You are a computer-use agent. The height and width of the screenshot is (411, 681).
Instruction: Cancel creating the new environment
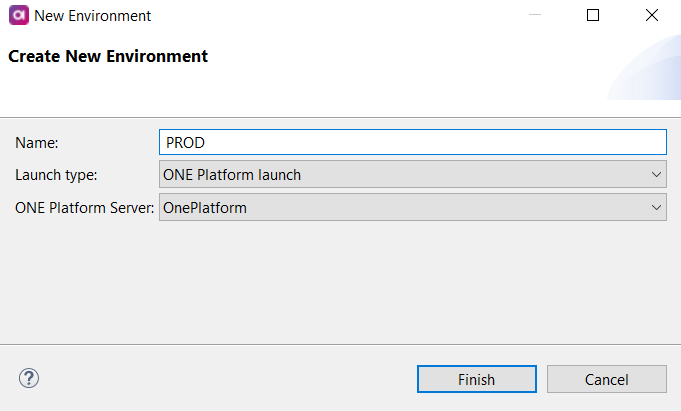[606, 379]
